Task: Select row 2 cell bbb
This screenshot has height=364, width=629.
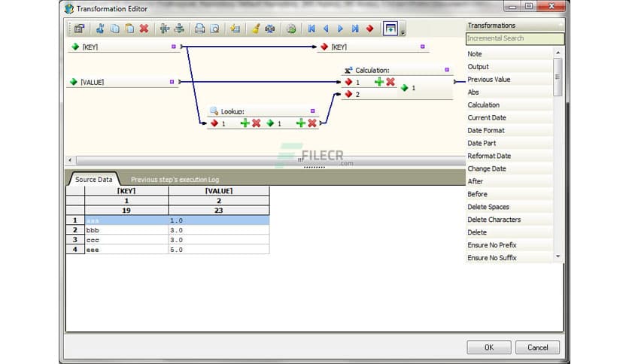Action: click(x=126, y=230)
